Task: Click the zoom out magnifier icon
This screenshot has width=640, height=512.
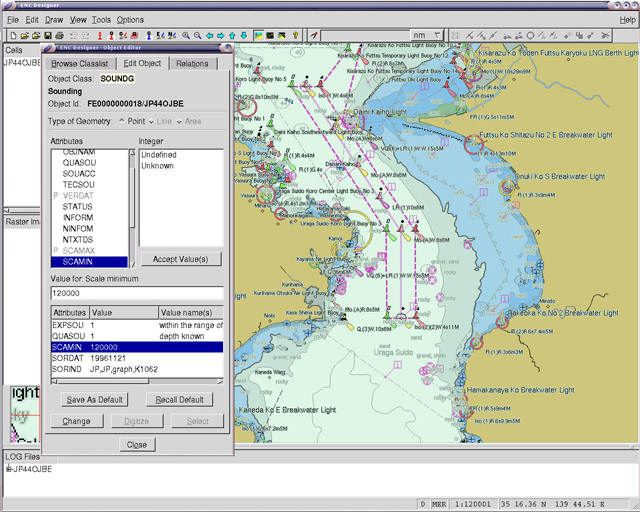Action: 198,35
